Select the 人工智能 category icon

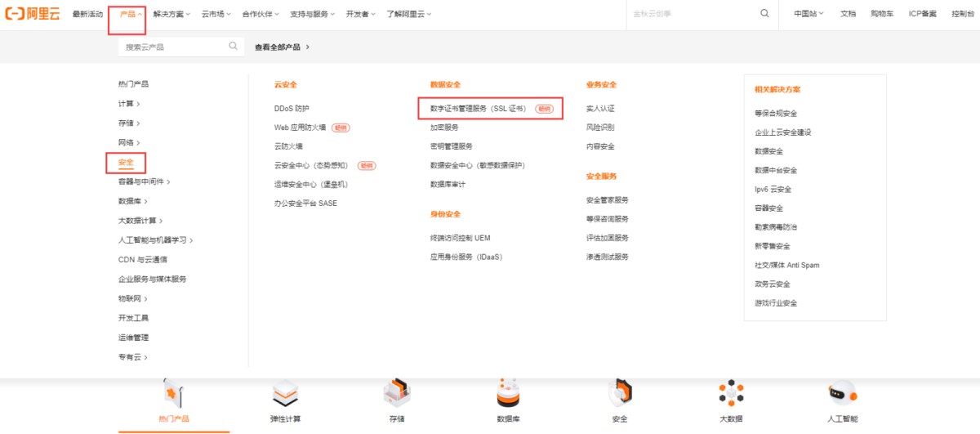tap(841, 394)
